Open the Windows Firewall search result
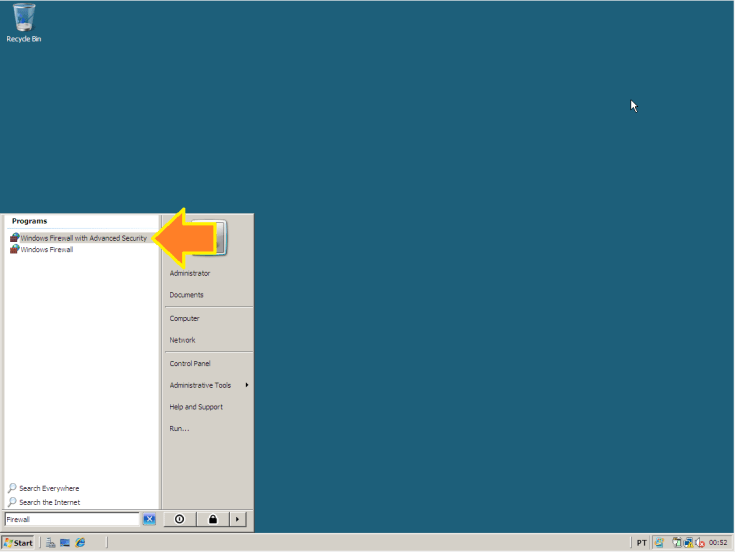The height and width of the screenshot is (552, 735). point(46,250)
